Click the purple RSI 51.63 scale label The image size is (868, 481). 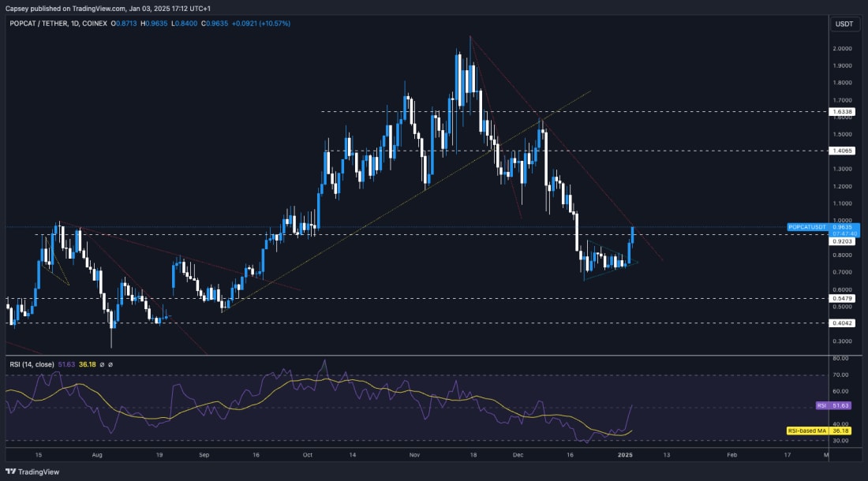[834, 405]
